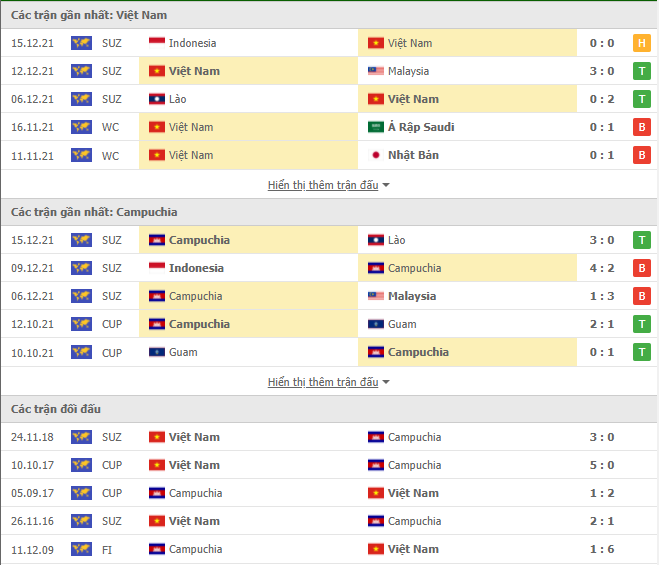
Task: Open 'Hiển thị thêm trận đấu' under Campuchia
Action: click(x=323, y=382)
